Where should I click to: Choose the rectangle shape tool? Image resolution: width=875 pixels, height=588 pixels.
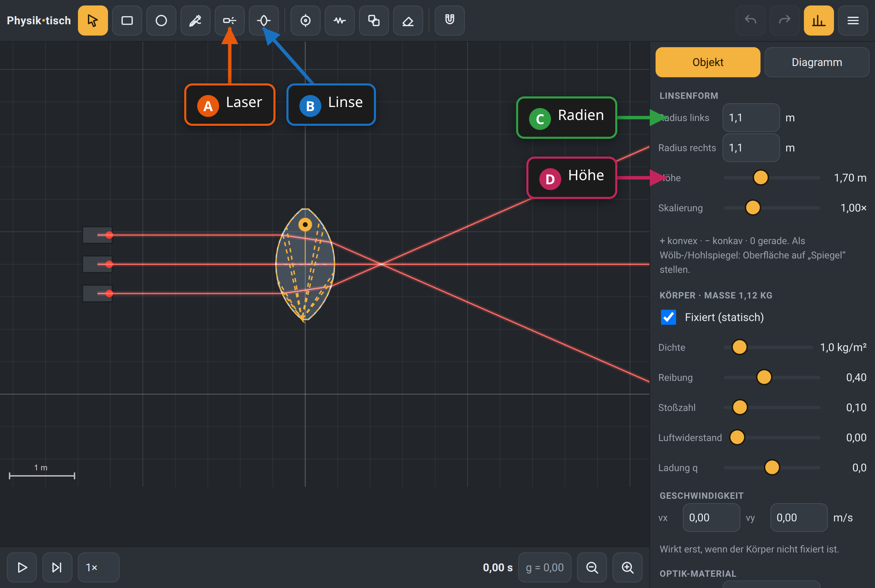[127, 21]
